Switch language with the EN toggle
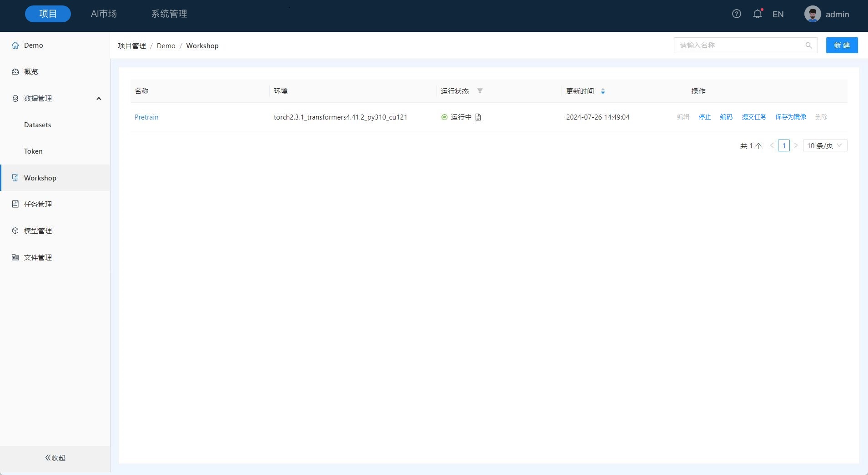868x475 pixels. [778, 15]
